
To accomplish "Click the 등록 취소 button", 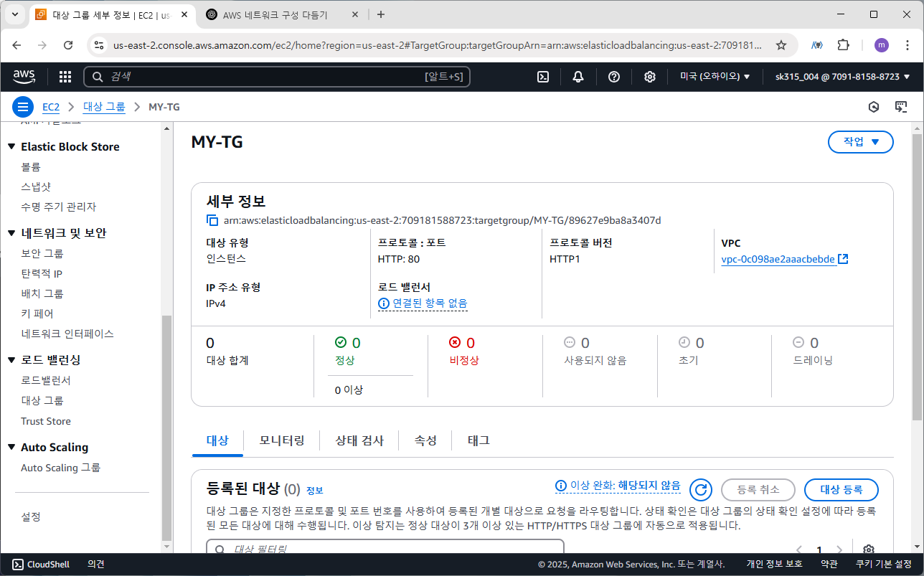I will [x=758, y=490].
